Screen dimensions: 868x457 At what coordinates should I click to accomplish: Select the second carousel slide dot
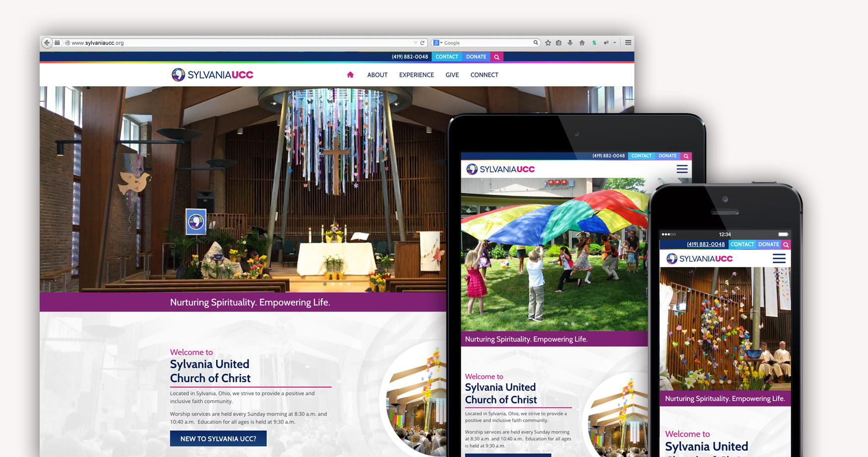point(333,285)
